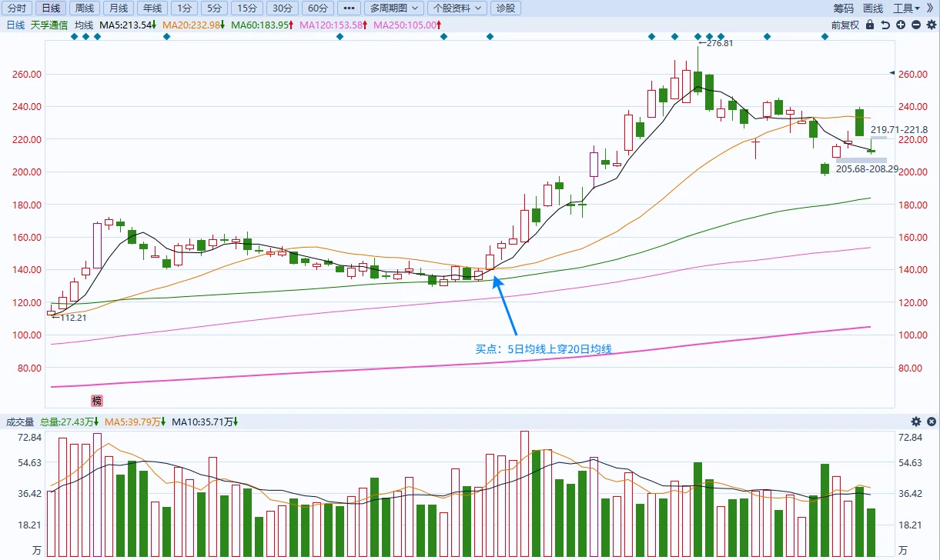This screenshot has width=940, height=560.
Task: Click the 成交量 indicator label
Action: pyautogui.click(x=20, y=422)
